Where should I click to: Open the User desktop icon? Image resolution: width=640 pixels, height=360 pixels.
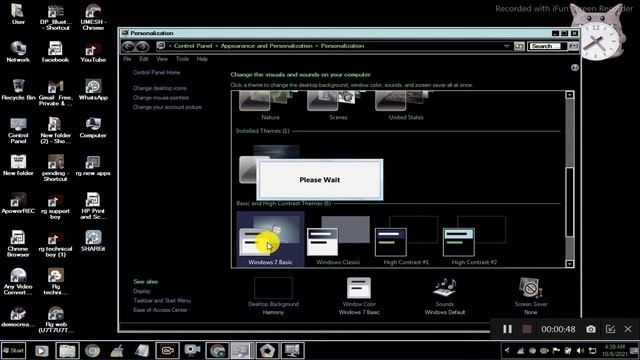(x=18, y=13)
